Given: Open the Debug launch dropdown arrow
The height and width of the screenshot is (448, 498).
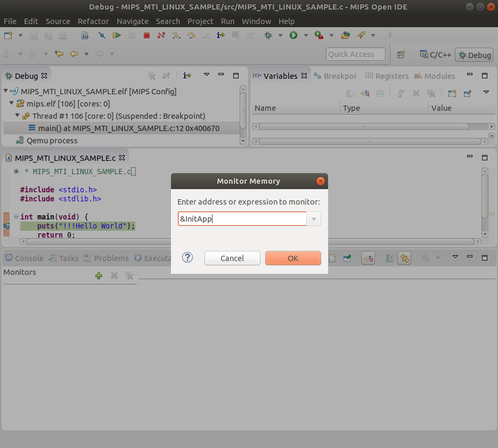Looking at the screenshot, I should [281, 35].
